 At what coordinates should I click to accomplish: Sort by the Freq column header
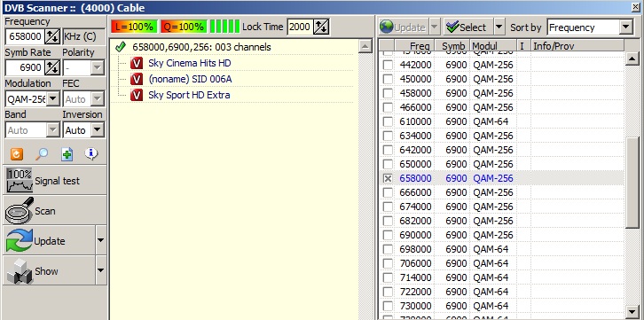pyautogui.click(x=414, y=45)
